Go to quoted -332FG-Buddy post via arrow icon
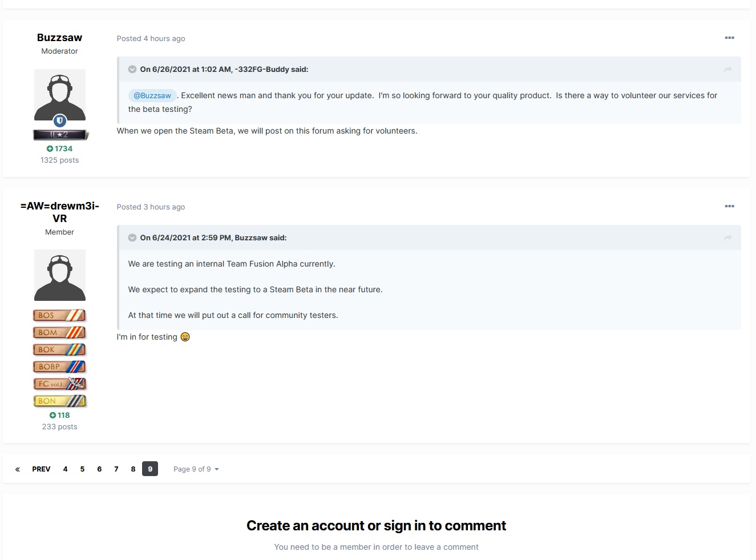 point(727,70)
